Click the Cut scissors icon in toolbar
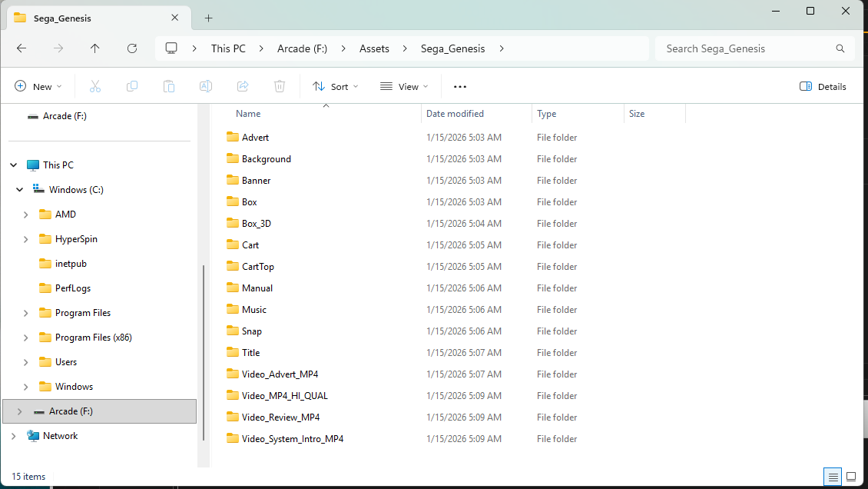Image resolution: width=868 pixels, height=489 pixels. tap(95, 87)
